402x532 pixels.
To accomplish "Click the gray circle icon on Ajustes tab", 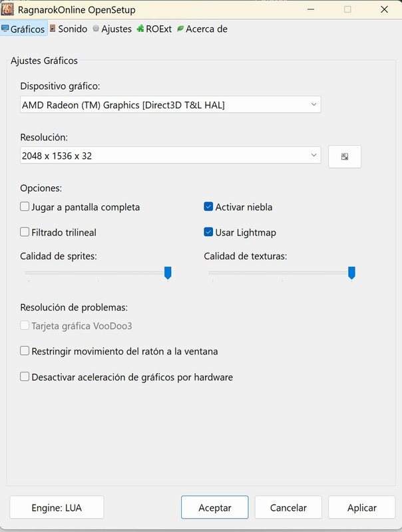I will point(96,29).
